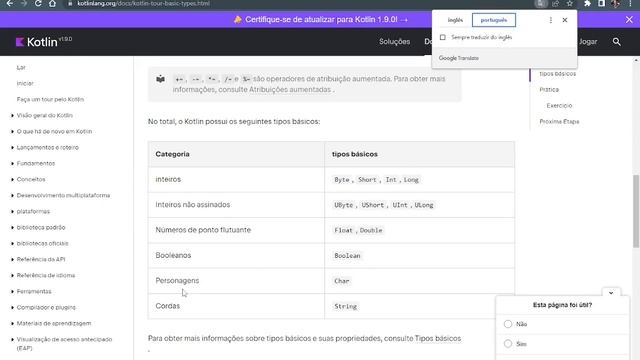Reload the page with refresh icon
The width and height of the screenshot is (640, 360).
(38, 4)
